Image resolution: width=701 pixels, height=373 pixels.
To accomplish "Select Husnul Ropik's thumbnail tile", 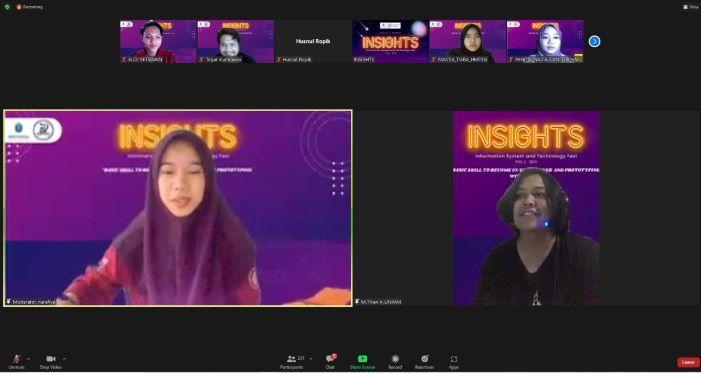I will [313, 41].
